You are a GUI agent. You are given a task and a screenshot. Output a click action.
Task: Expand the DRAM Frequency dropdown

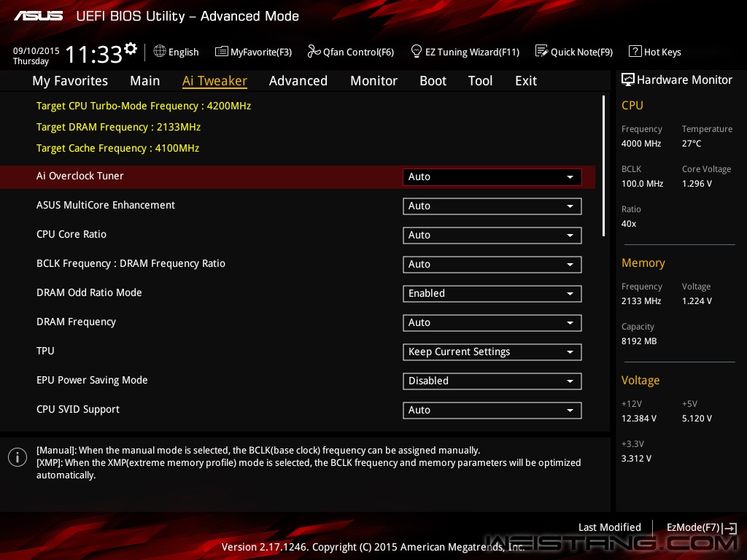(x=492, y=323)
